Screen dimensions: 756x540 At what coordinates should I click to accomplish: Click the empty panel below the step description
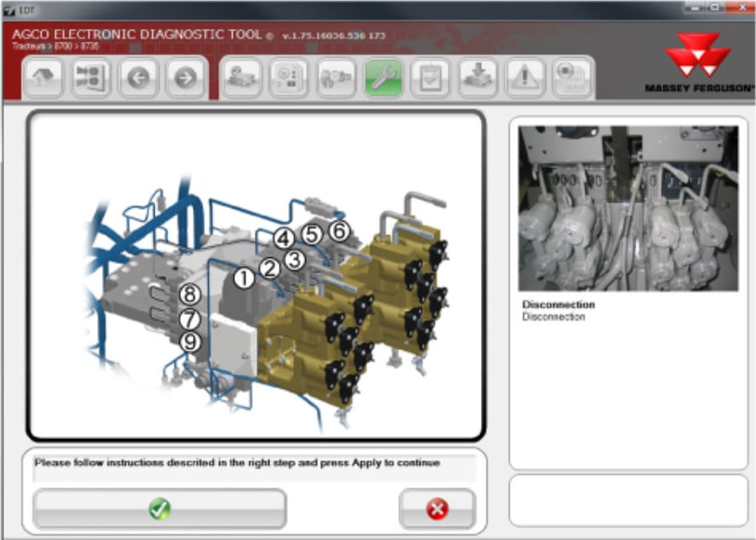[629, 500]
